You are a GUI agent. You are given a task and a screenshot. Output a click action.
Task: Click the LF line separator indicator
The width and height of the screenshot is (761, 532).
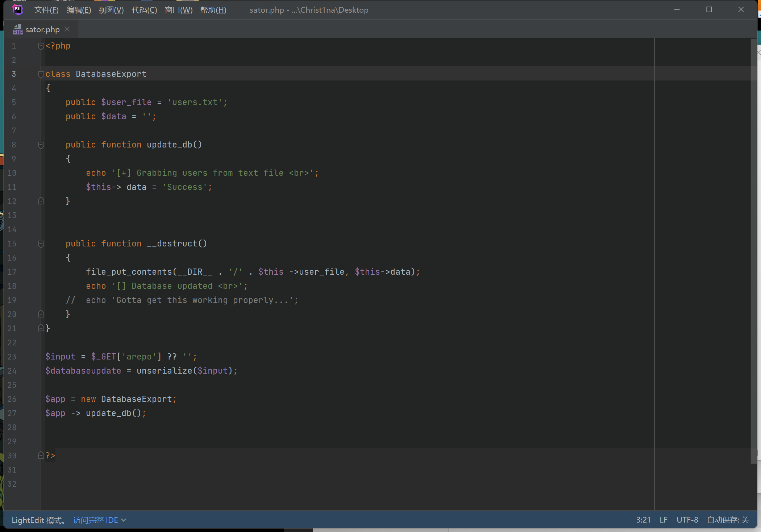pos(664,520)
